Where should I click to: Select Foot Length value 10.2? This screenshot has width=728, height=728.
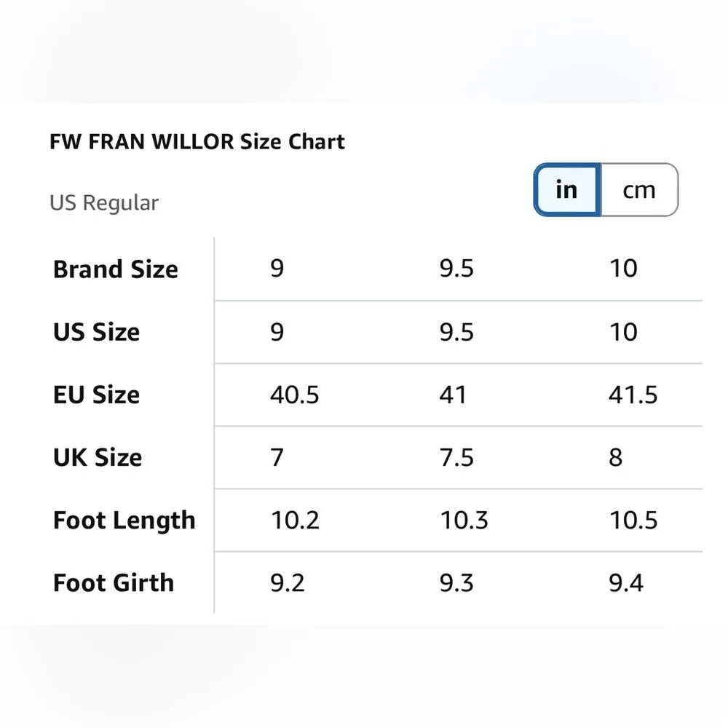point(295,521)
